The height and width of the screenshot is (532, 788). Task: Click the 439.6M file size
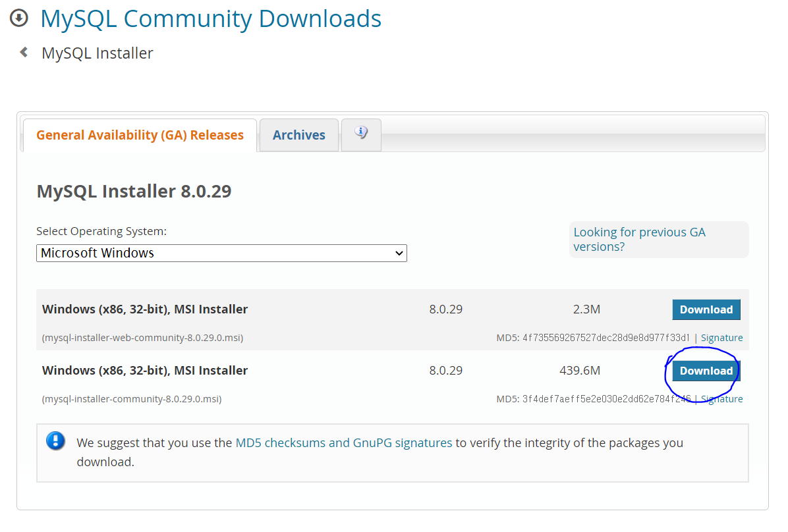580,370
